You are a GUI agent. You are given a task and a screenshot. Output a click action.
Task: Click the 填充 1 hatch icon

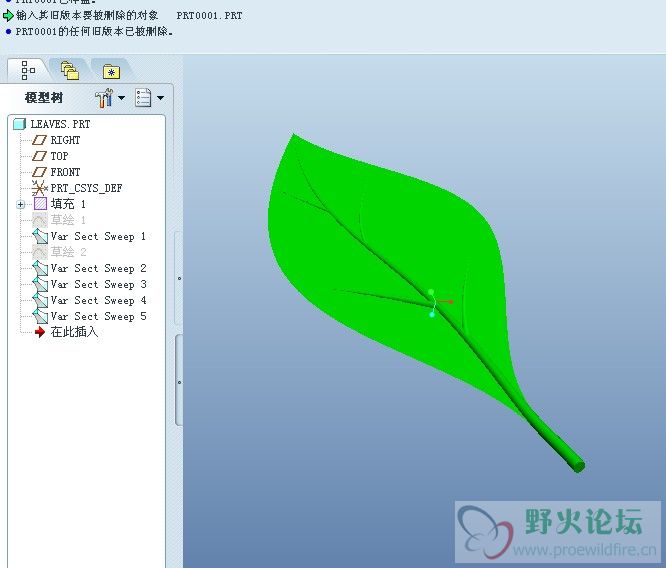(x=40, y=204)
